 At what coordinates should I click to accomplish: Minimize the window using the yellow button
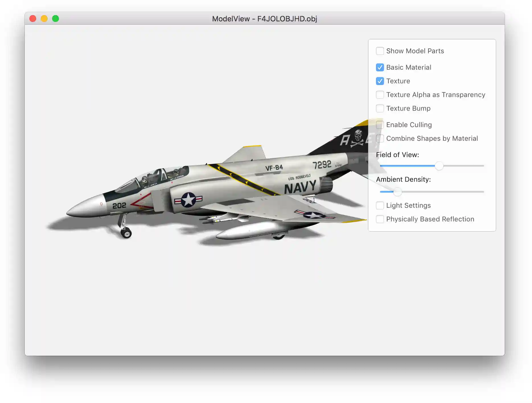click(x=44, y=19)
